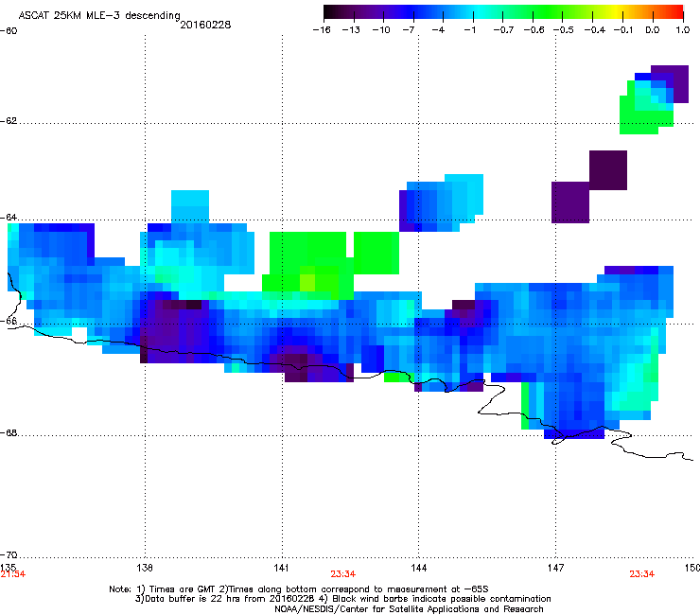Click the -0.4 label on the color scale
This screenshot has height=615, width=700.
click(x=595, y=30)
